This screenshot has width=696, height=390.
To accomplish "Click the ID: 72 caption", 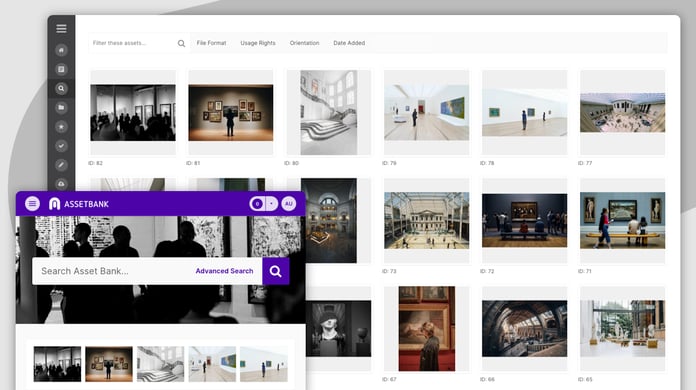I will pyautogui.click(x=487, y=271).
